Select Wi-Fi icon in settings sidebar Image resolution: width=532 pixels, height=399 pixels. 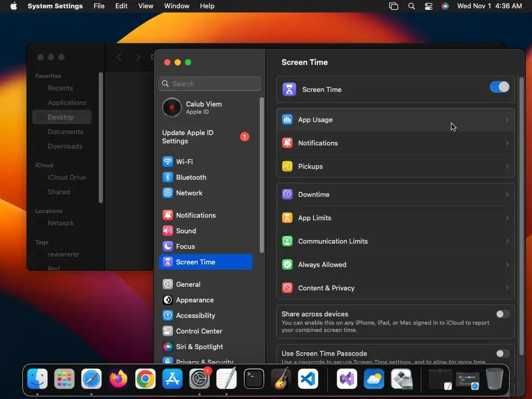(168, 162)
